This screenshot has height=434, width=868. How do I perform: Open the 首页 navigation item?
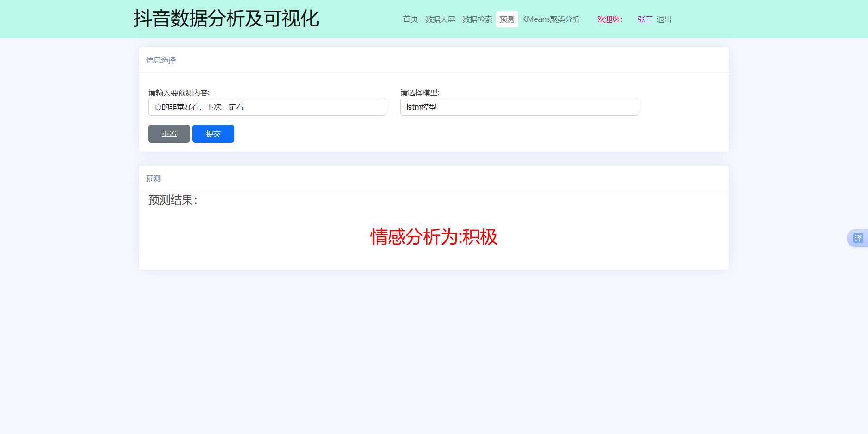tap(410, 19)
